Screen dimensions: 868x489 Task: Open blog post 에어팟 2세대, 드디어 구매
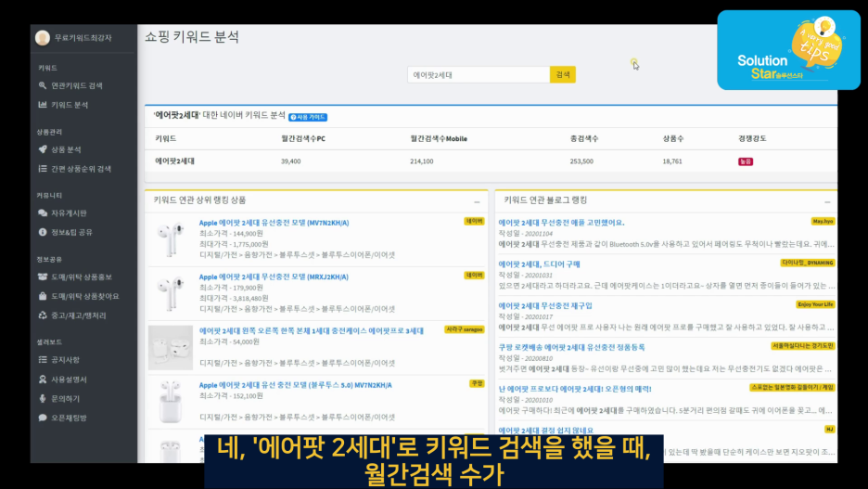[x=539, y=264]
